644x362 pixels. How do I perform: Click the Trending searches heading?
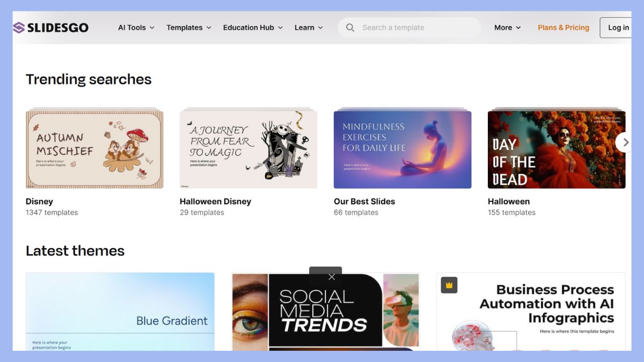coord(89,79)
